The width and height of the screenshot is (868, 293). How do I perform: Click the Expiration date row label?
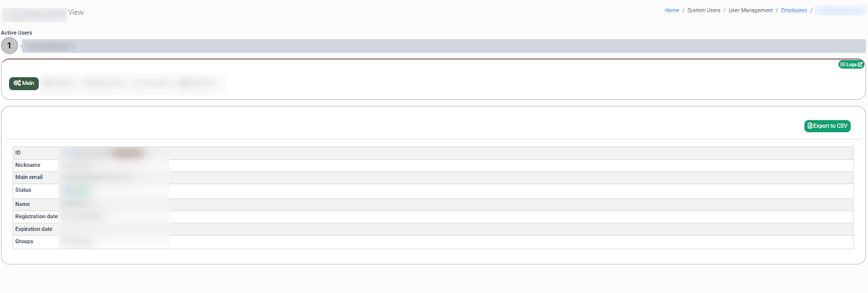point(34,229)
